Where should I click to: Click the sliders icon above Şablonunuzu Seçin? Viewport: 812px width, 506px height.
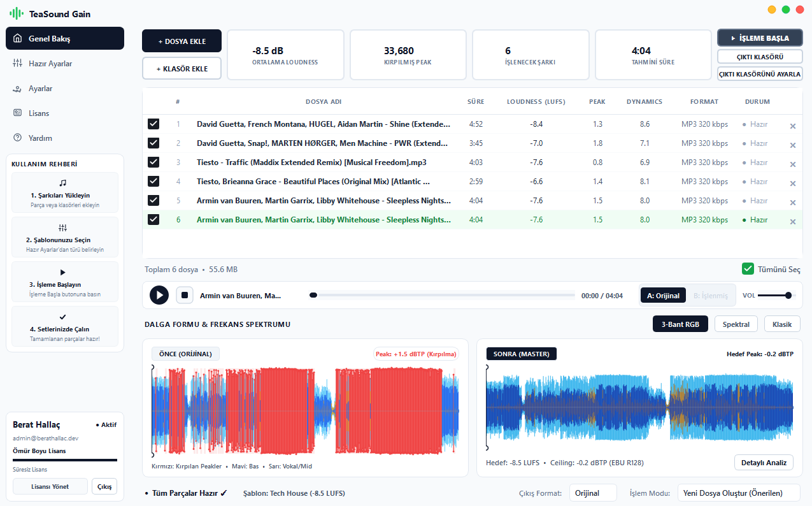click(x=62, y=228)
